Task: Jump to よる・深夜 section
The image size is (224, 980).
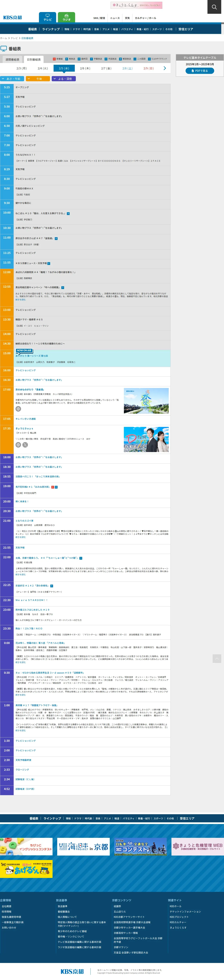Action: 64,79
